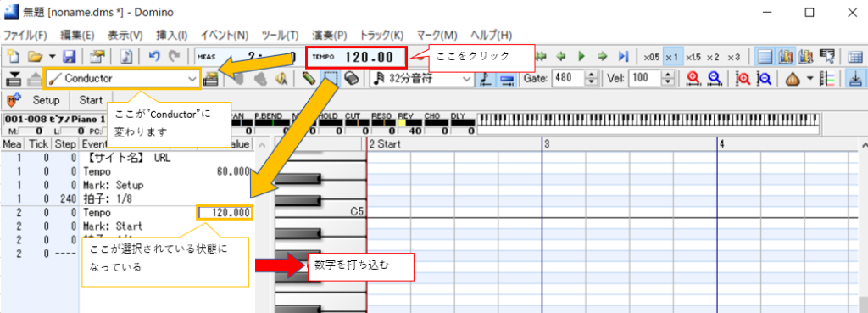Save the file with floppy icon
Screen dimensions: 868x313
coord(70,57)
